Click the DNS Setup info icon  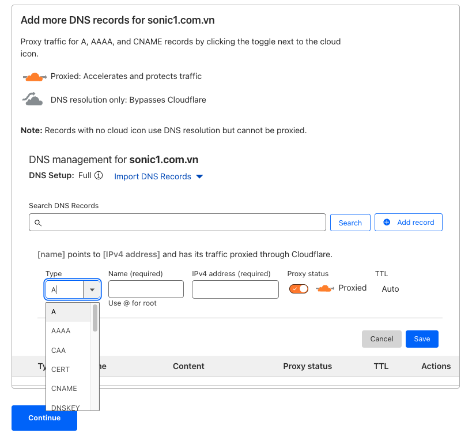99,175
